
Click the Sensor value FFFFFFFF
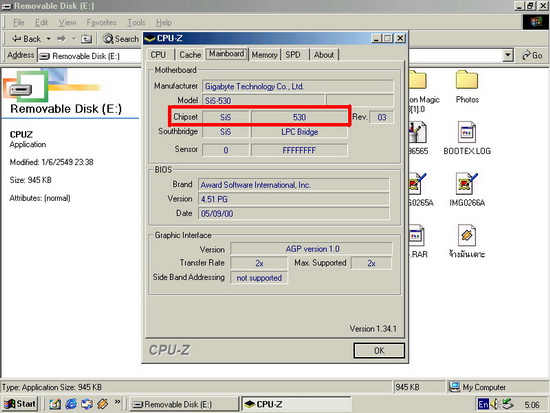299,150
